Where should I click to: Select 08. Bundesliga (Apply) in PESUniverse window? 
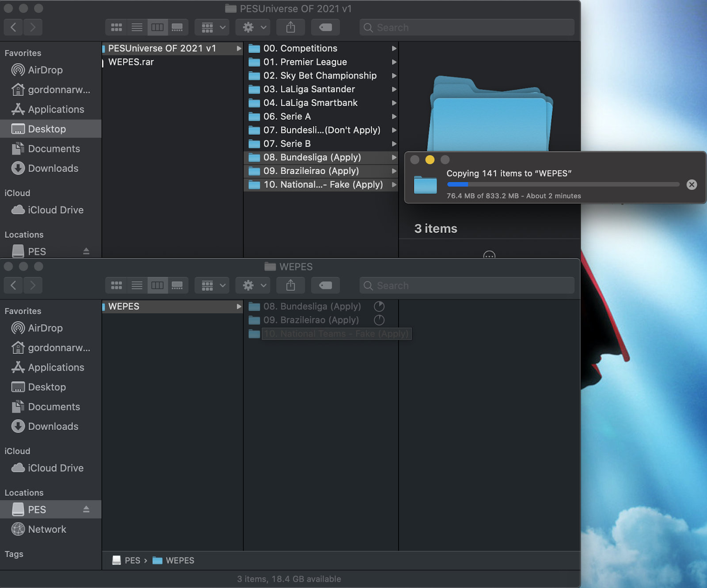[x=321, y=157]
